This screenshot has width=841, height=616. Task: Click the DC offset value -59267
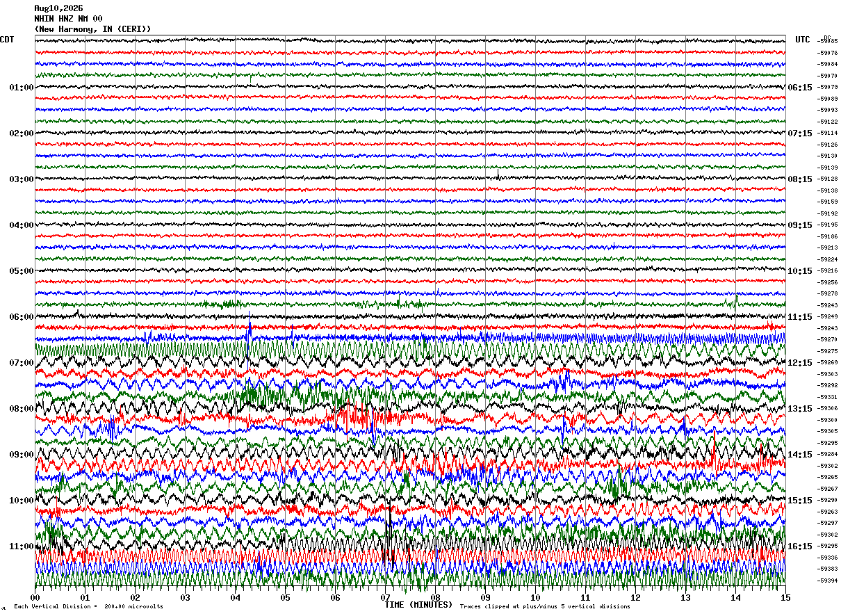click(x=828, y=489)
